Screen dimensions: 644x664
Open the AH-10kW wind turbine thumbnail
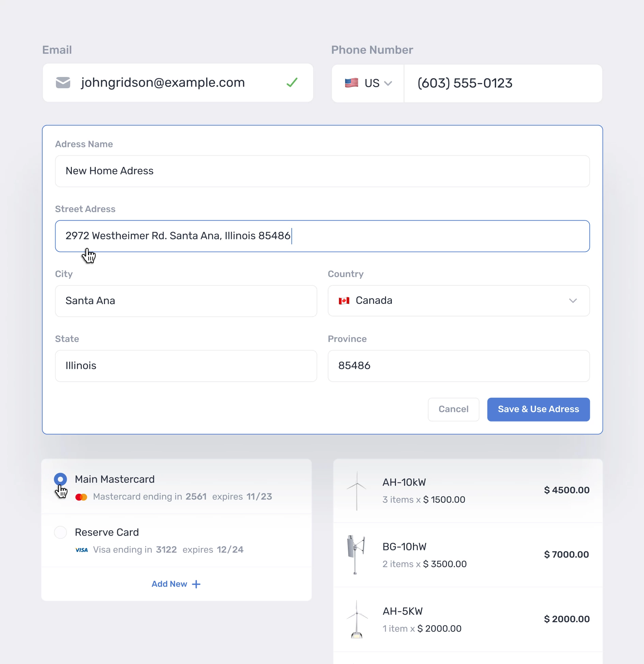357,491
